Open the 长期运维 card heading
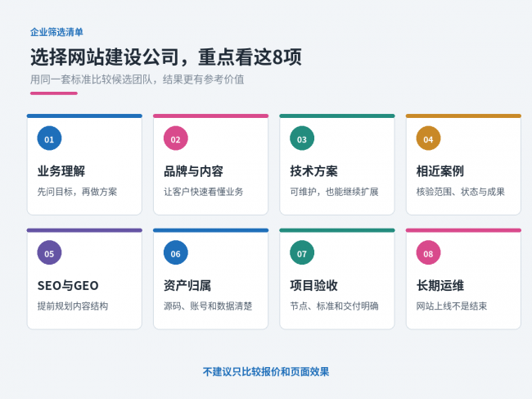Screen dimensions: 532x399 (440, 286)
